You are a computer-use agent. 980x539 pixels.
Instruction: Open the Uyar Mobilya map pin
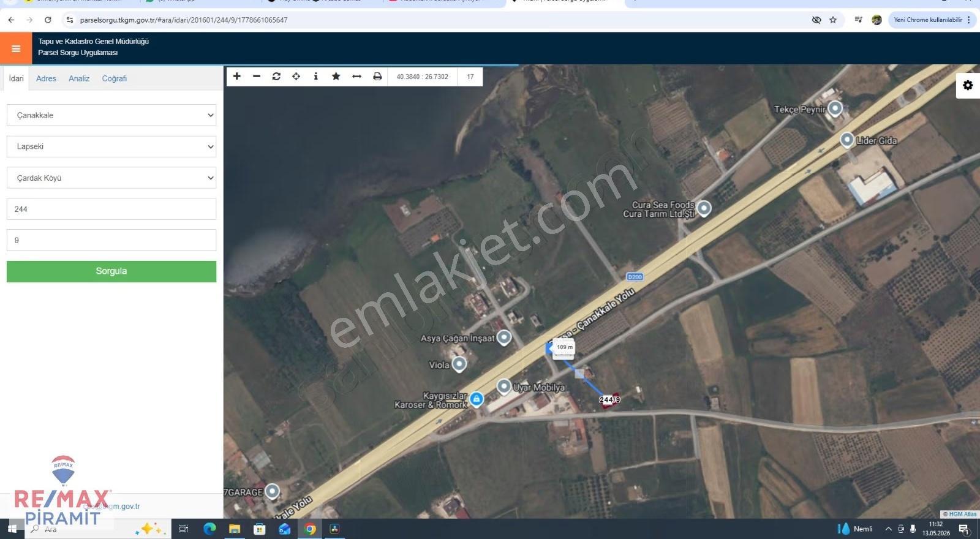pyautogui.click(x=503, y=386)
